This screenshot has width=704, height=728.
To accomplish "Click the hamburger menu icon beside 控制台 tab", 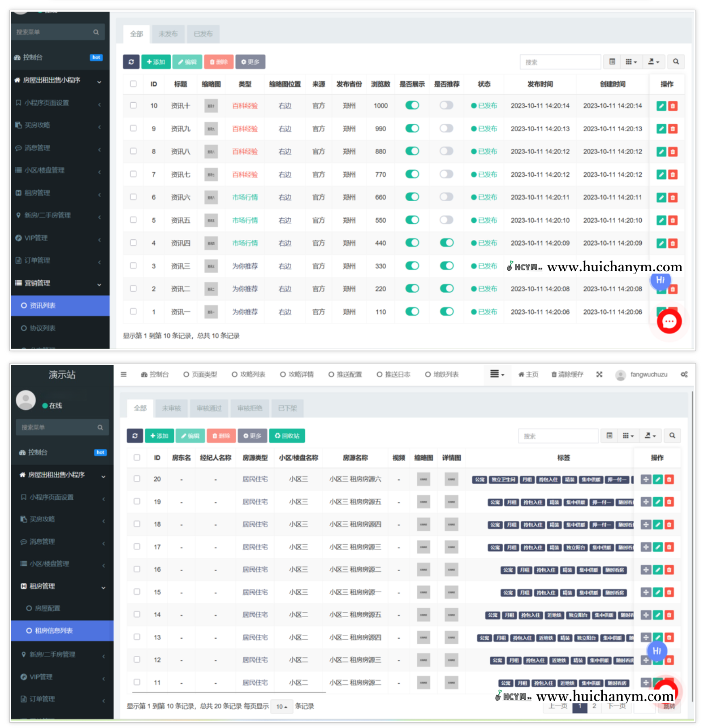I will point(124,375).
